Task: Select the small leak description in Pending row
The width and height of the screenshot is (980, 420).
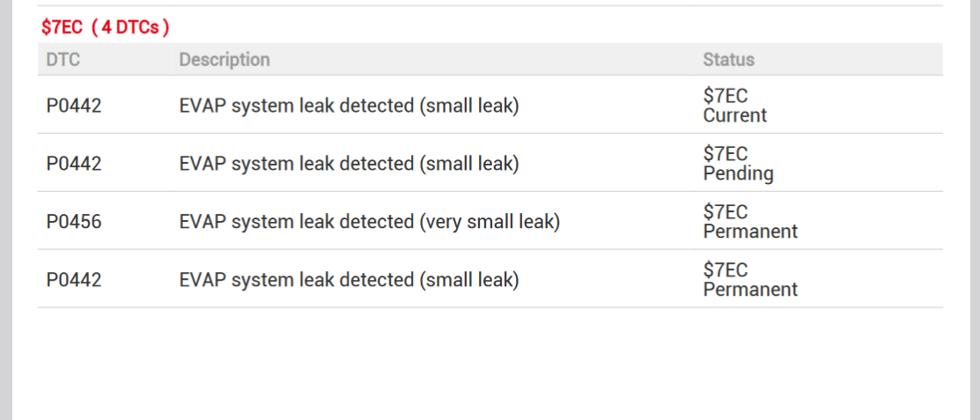Action: pyautogui.click(x=349, y=164)
